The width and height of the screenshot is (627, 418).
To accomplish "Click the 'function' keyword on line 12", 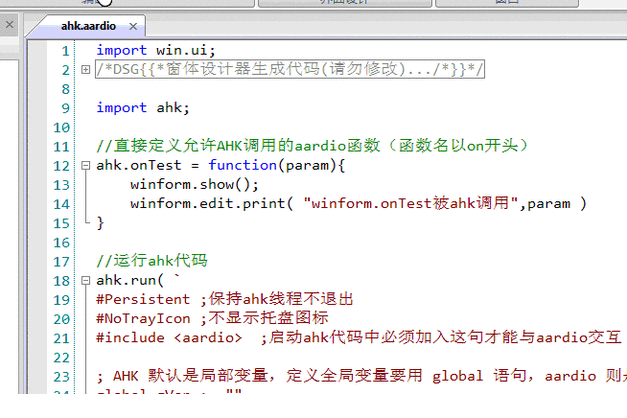I will [243, 165].
